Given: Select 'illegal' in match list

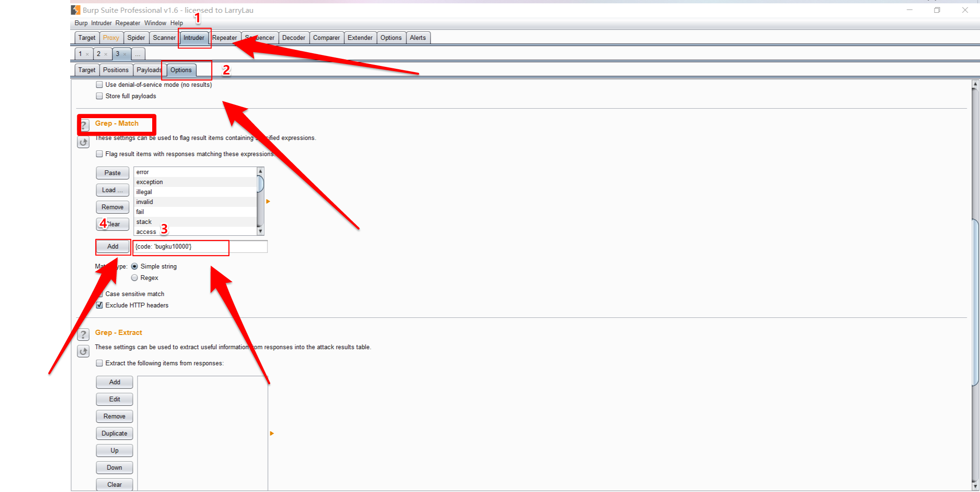Looking at the screenshot, I should [x=195, y=192].
